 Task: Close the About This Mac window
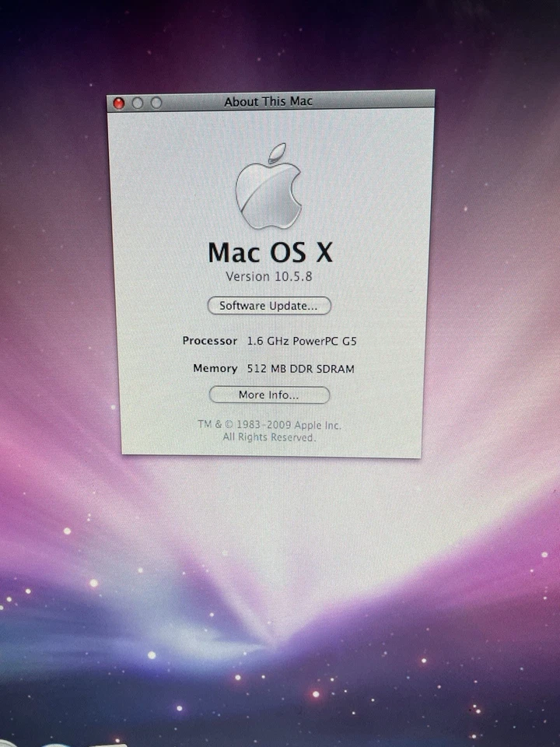coord(118,103)
